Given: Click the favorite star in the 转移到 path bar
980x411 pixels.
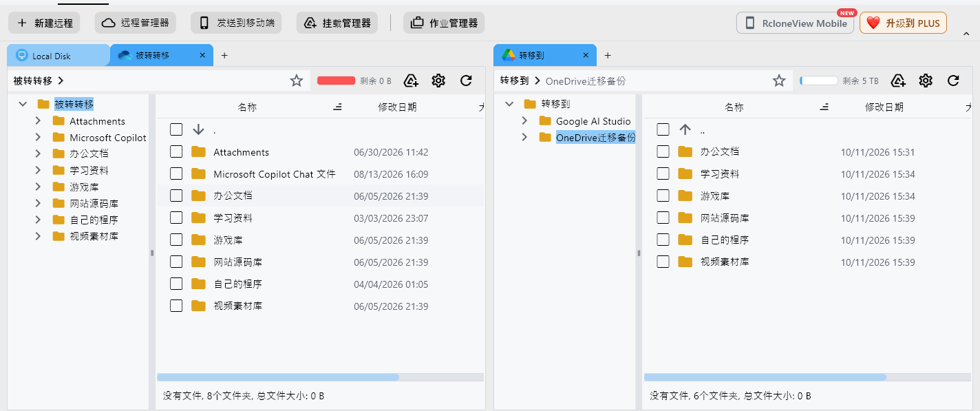Looking at the screenshot, I should pyautogui.click(x=779, y=81).
